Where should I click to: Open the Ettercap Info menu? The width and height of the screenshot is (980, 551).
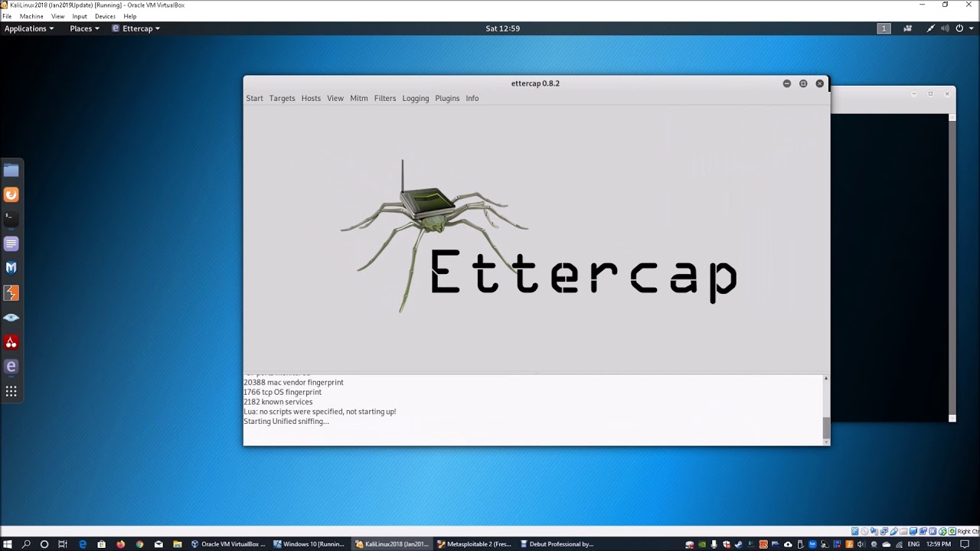(x=472, y=98)
